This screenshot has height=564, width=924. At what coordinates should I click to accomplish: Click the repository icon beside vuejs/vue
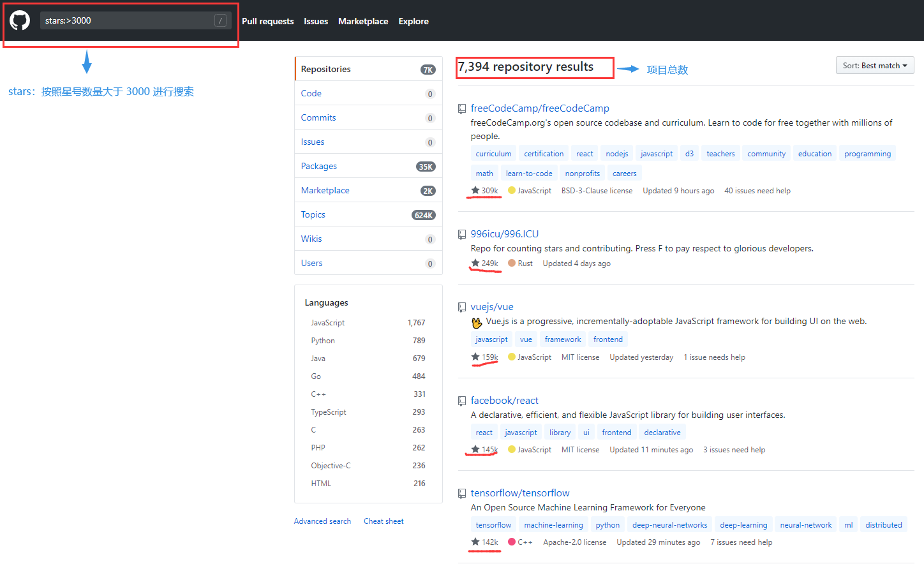click(x=462, y=308)
